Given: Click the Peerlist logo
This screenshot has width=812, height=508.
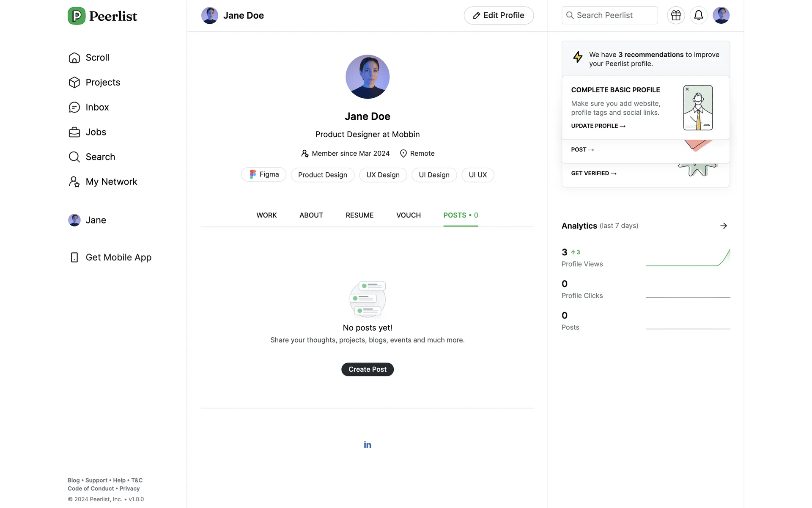Looking at the screenshot, I should [102, 16].
